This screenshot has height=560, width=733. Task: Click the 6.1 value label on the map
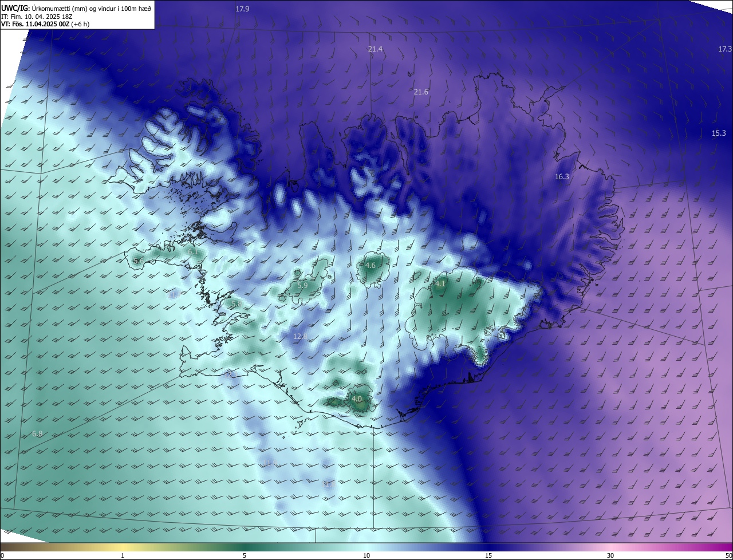[193, 252]
